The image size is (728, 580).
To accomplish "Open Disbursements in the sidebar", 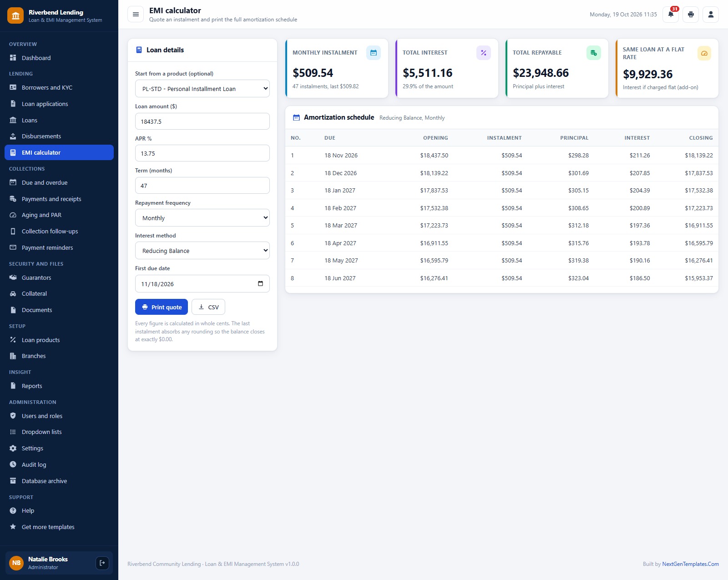I will (59, 136).
